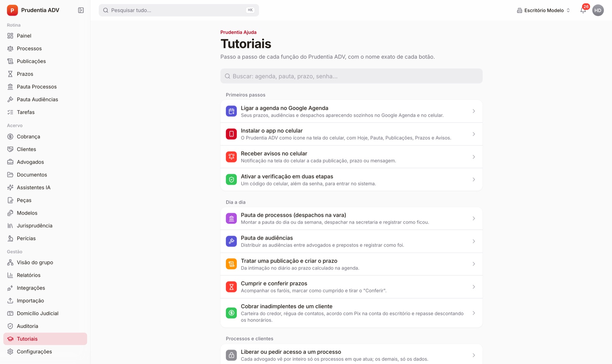The width and height of the screenshot is (612, 364).
Task: Click the Prudentia ADV logo icon
Action: pos(12,10)
